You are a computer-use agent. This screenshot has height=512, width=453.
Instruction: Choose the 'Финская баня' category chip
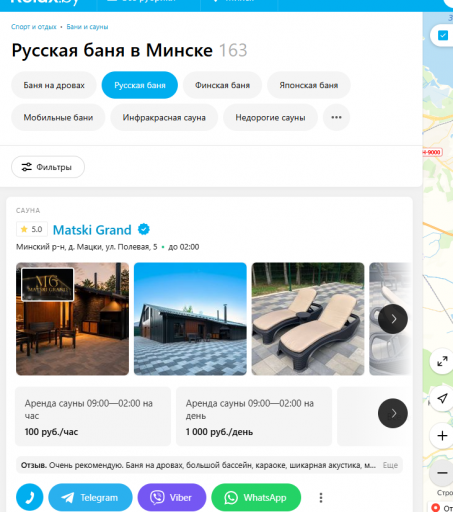pos(222,85)
